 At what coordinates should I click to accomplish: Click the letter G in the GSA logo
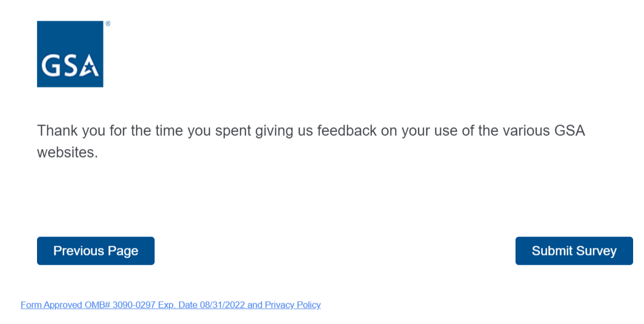tap(50, 65)
